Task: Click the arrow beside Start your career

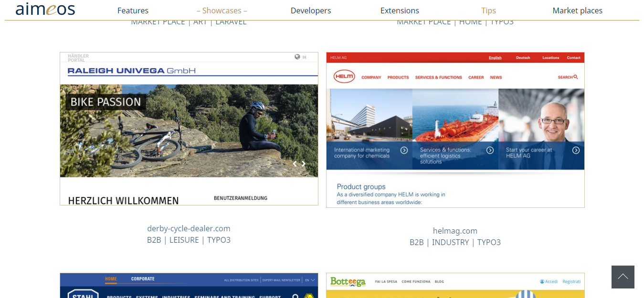Action: tap(576, 150)
